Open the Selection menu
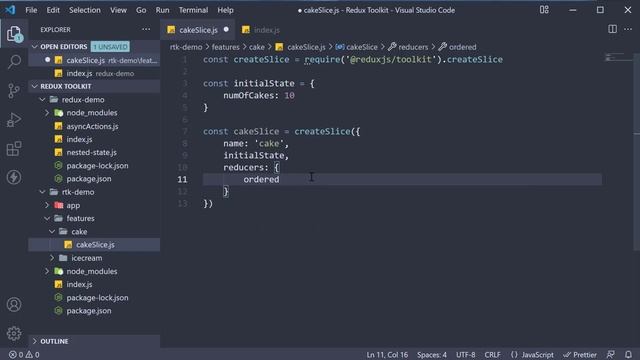The width and height of the screenshot is (640, 360). click(x=85, y=10)
